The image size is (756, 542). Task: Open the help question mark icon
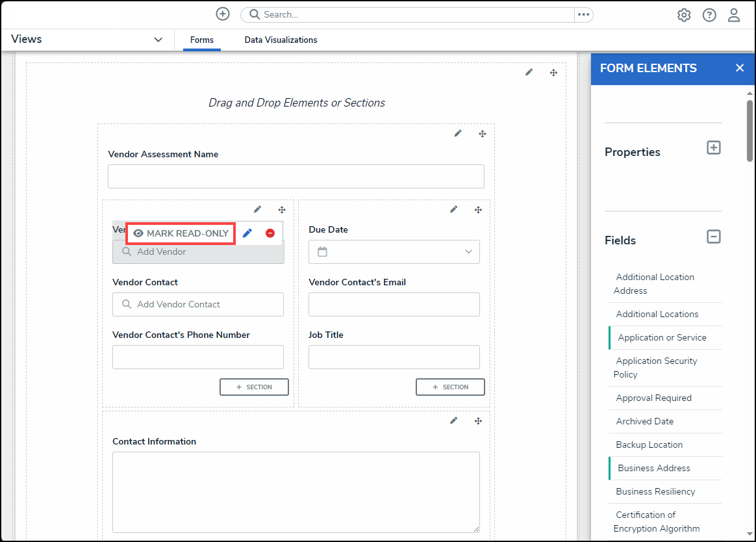pyautogui.click(x=709, y=15)
